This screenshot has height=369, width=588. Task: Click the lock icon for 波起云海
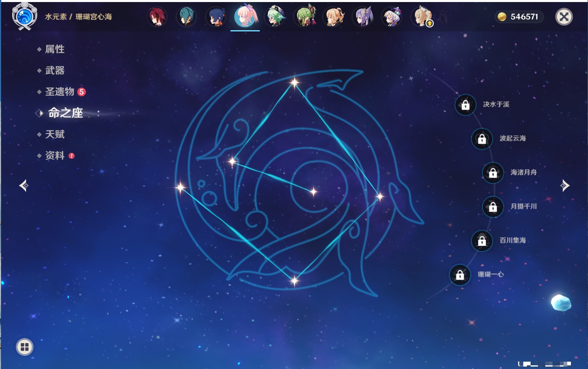482,139
